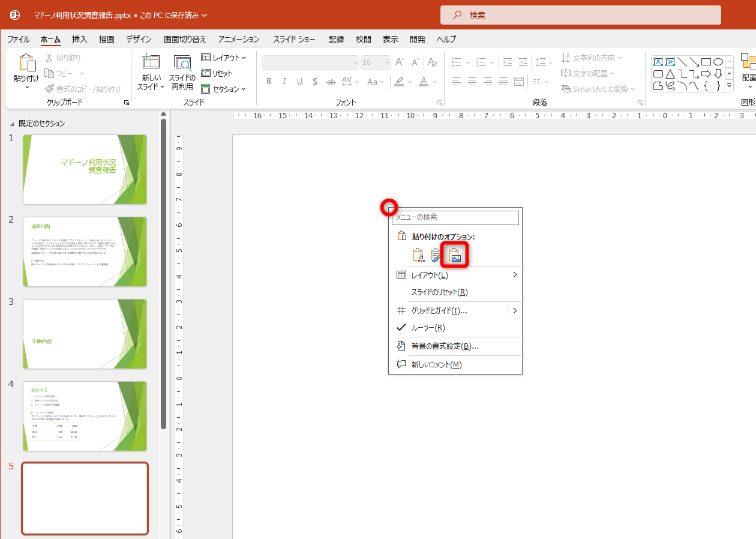This screenshot has height=539, width=756.
Task: Select 新しいコメント(M) in context menu
Action: click(x=456, y=365)
